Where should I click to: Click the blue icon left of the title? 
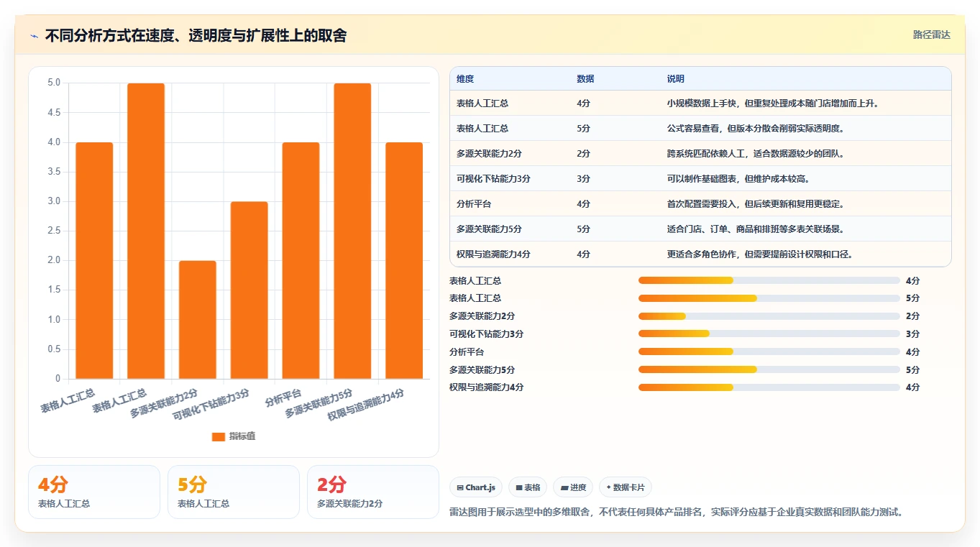pyautogui.click(x=35, y=36)
